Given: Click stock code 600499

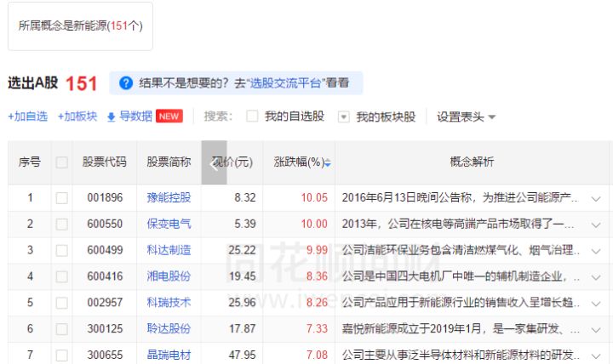Looking at the screenshot, I should click(x=105, y=250).
